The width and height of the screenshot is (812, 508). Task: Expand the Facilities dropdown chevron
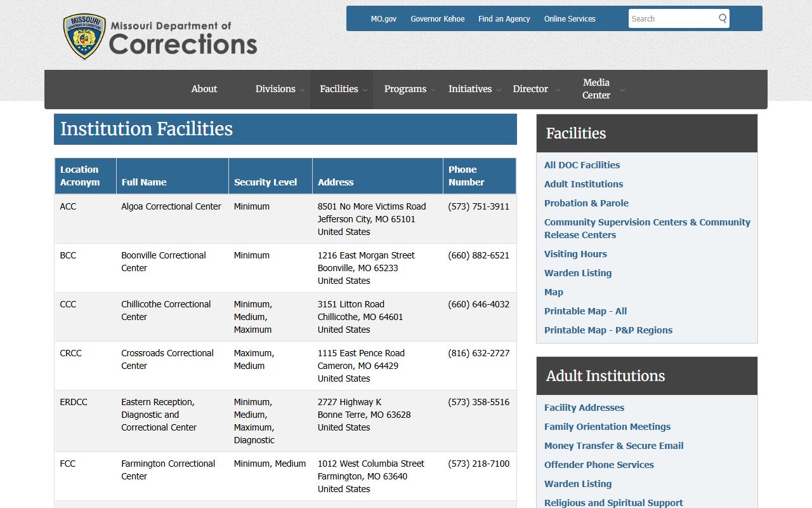pyautogui.click(x=365, y=90)
